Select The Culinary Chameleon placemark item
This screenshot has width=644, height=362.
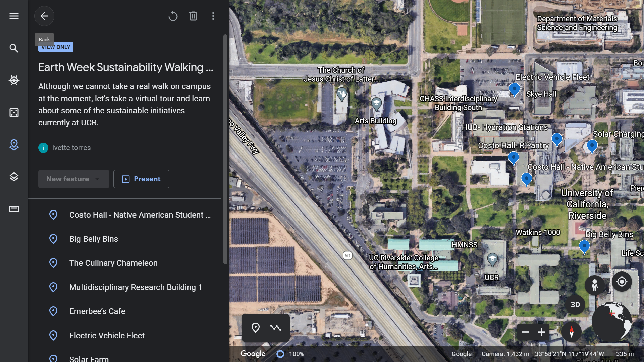pyautogui.click(x=113, y=263)
